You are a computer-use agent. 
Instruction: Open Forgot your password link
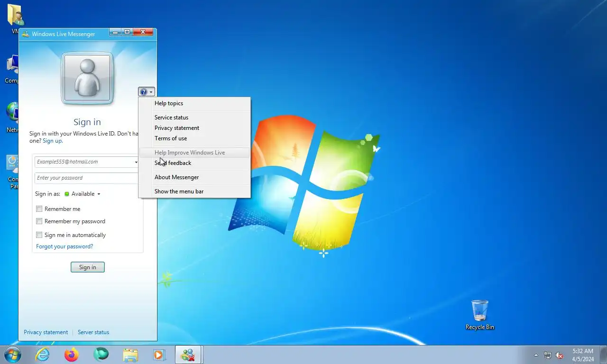[x=64, y=246]
